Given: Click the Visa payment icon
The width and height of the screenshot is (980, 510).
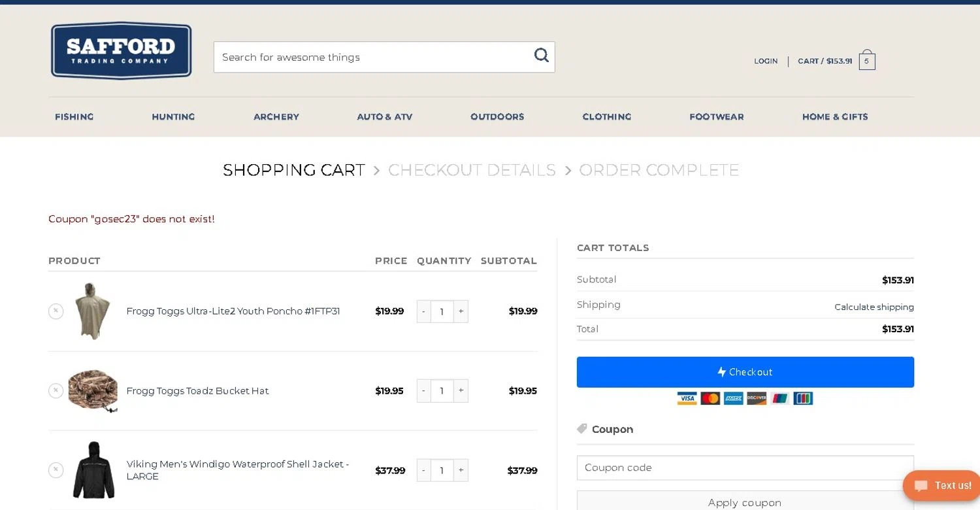Looking at the screenshot, I should point(687,398).
